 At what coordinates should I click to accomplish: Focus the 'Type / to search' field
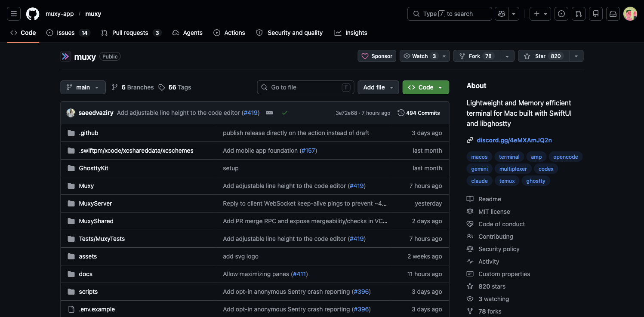[x=450, y=14]
